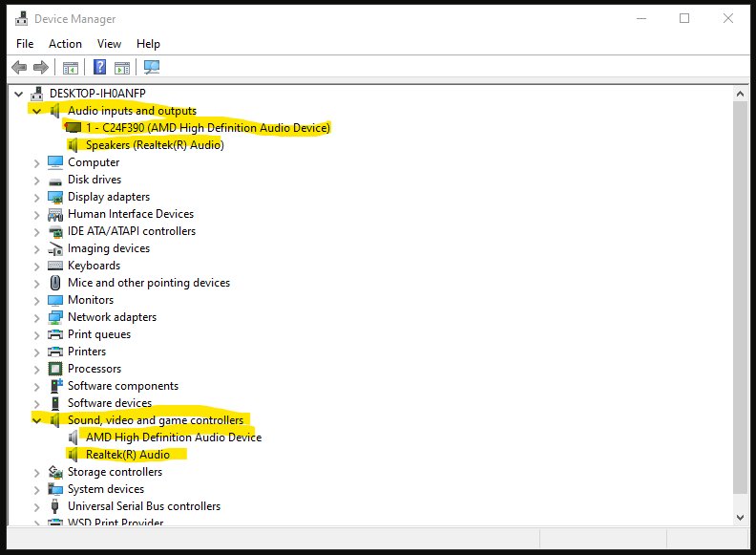Click the IDE ATA/ATAPI controllers icon
The image size is (756, 555).
[55, 232]
